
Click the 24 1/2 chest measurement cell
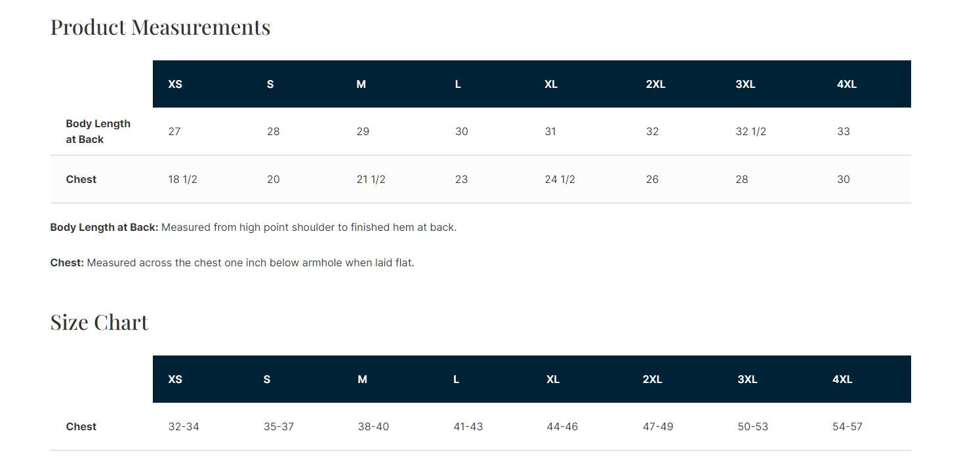click(560, 179)
